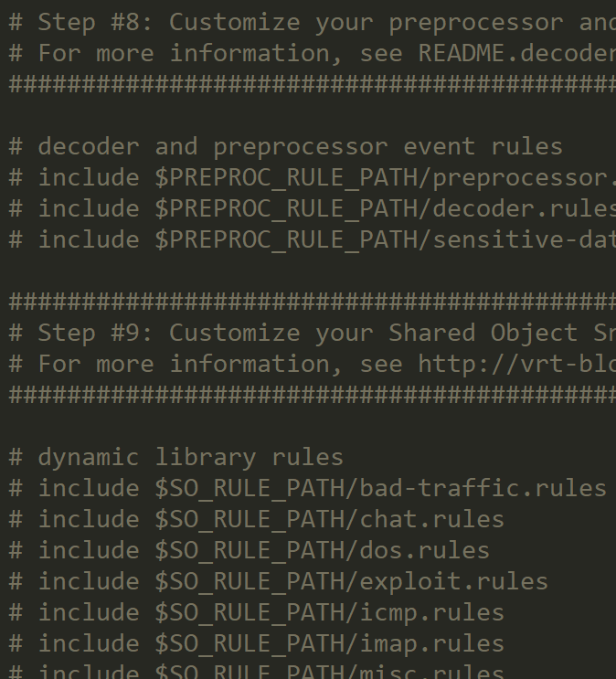
Task: Place cursor on icmp.rules include line
Action: pyautogui.click(x=257, y=613)
